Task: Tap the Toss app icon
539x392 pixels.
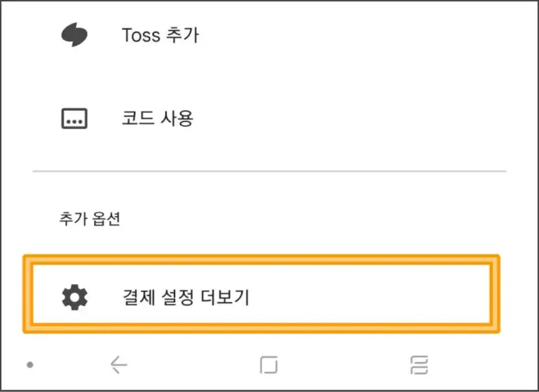Action: click(75, 34)
